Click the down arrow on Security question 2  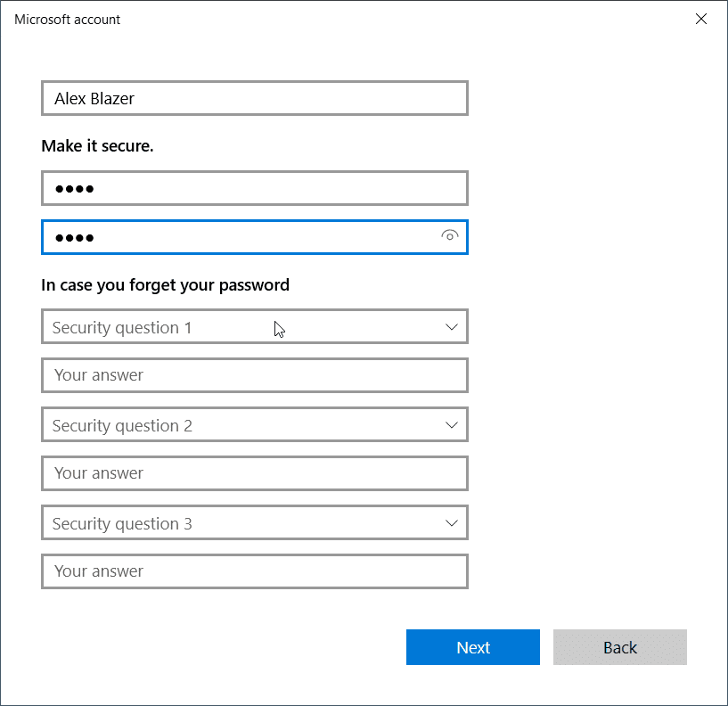pos(451,425)
